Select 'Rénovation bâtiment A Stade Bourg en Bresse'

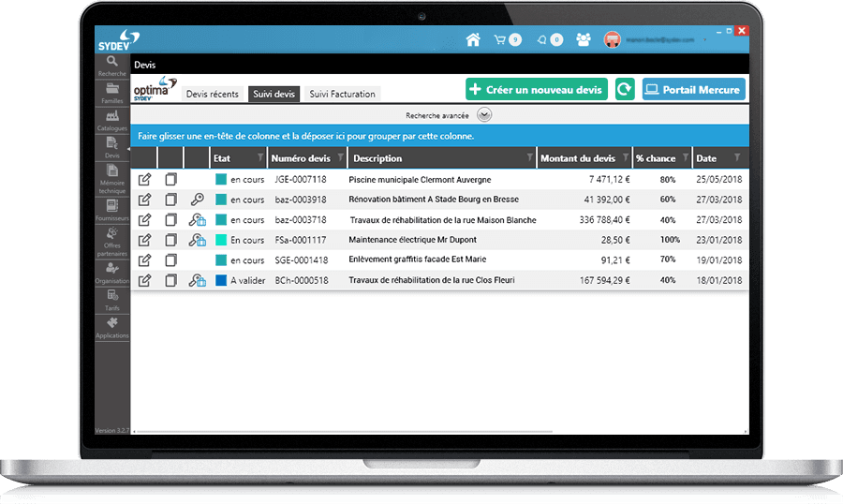(x=434, y=199)
